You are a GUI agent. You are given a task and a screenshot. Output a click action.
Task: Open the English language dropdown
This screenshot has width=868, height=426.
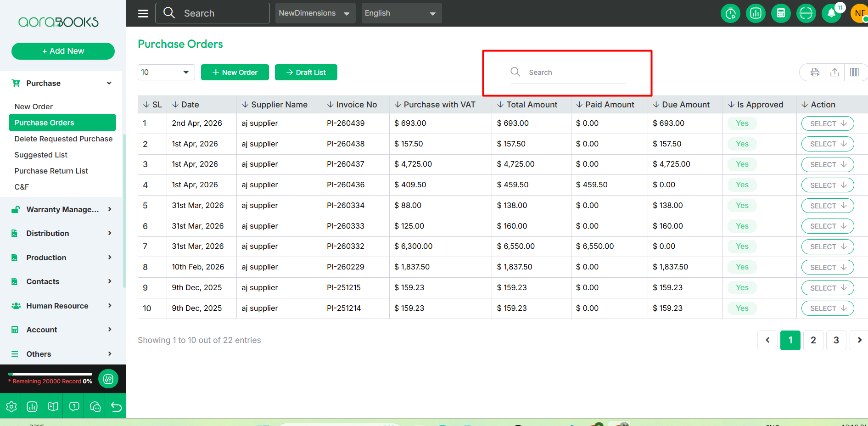pos(402,13)
